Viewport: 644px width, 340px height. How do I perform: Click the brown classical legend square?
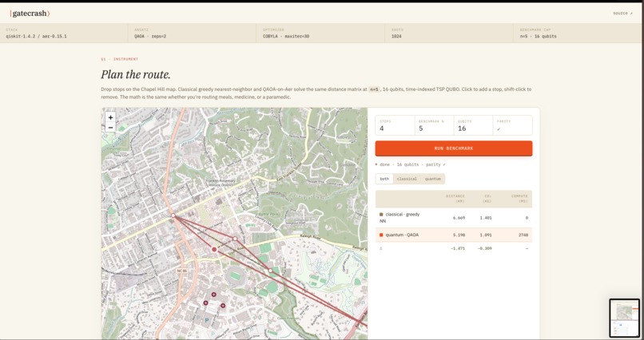coord(381,215)
